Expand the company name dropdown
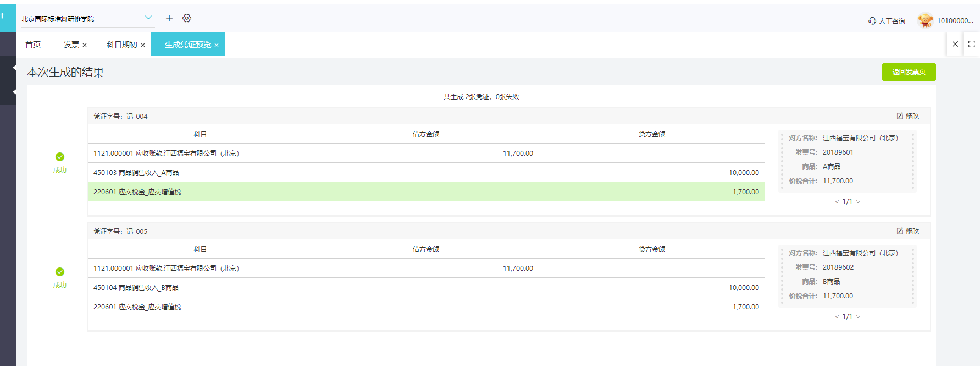The height and width of the screenshot is (366, 980). [x=148, y=18]
